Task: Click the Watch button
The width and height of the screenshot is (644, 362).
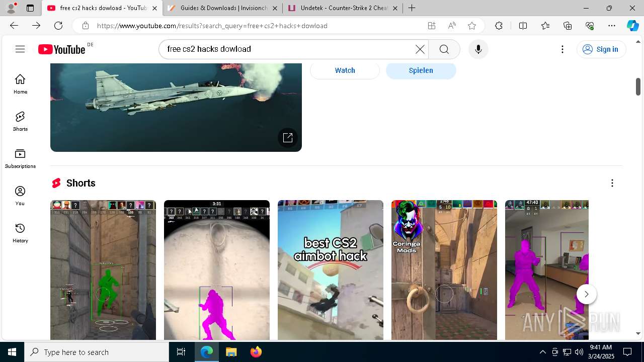Action: point(345,70)
